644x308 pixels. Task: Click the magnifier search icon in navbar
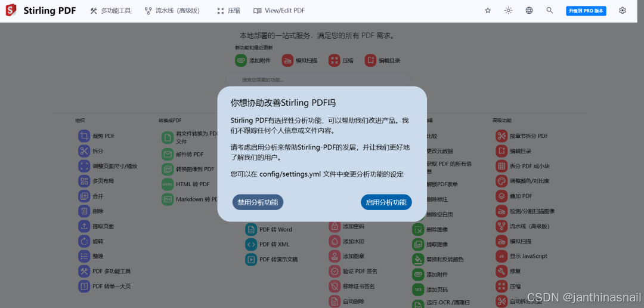(550, 11)
